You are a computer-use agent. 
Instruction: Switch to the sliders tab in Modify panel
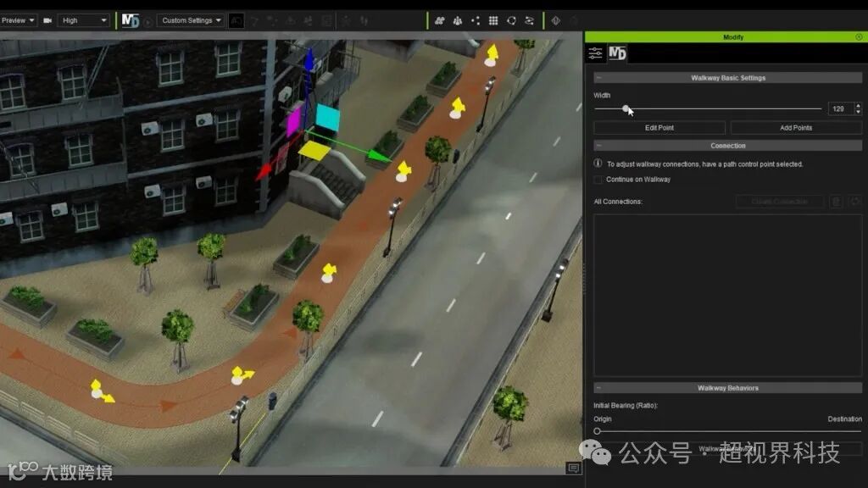[x=596, y=53]
